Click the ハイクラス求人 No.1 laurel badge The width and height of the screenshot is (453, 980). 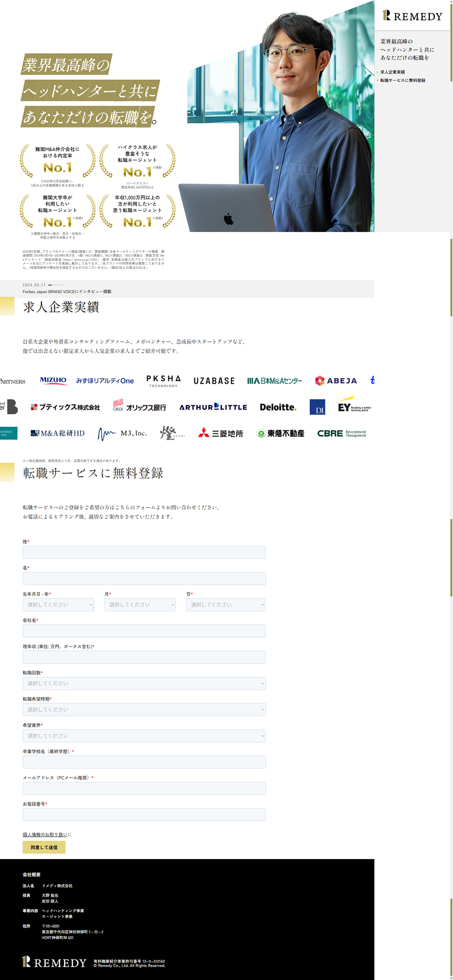point(138,161)
